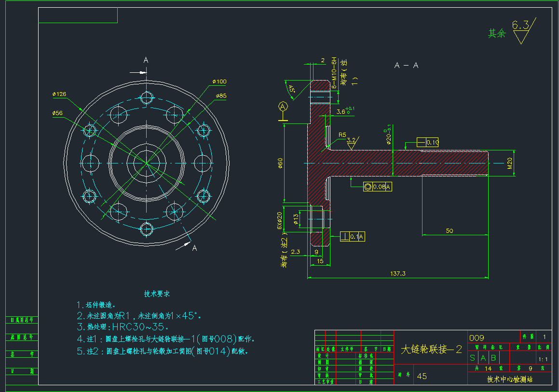Click the 15 flange thickness dimension
The width and height of the screenshot is (559, 392).
[x=320, y=261]
